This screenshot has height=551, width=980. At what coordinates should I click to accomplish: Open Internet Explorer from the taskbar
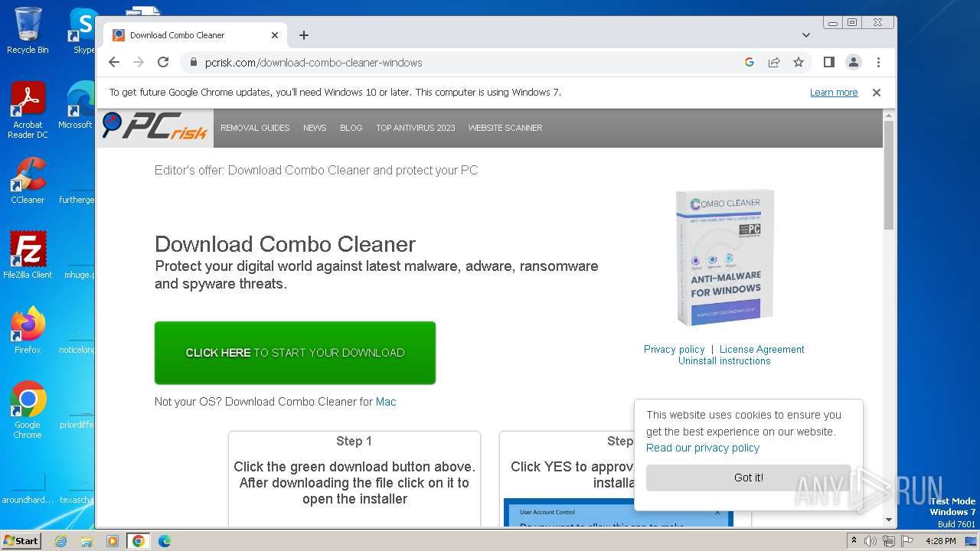pos(60,541)
